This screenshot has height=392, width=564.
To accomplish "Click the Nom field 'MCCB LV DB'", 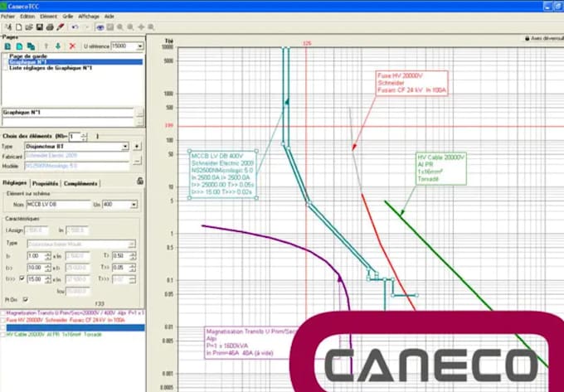I will point(58,204).
